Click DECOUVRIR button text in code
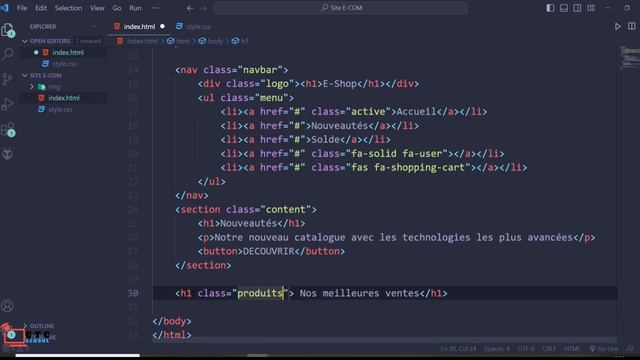 [269, 251]
